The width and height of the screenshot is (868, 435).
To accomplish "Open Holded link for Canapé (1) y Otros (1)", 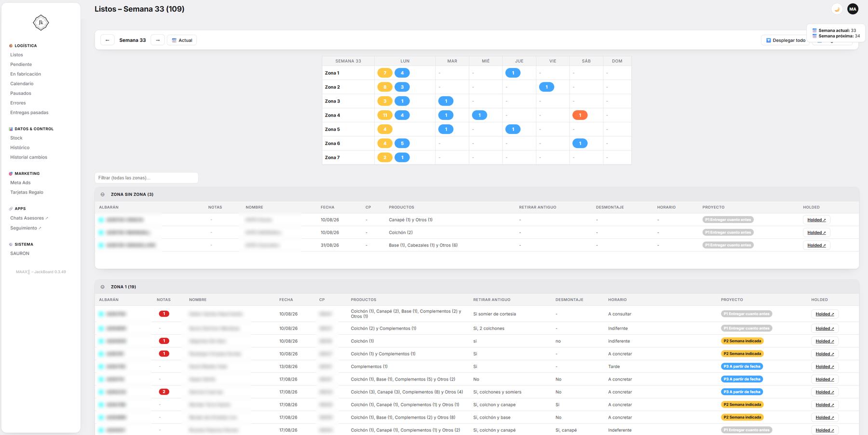I will click(x=816, y=220).
